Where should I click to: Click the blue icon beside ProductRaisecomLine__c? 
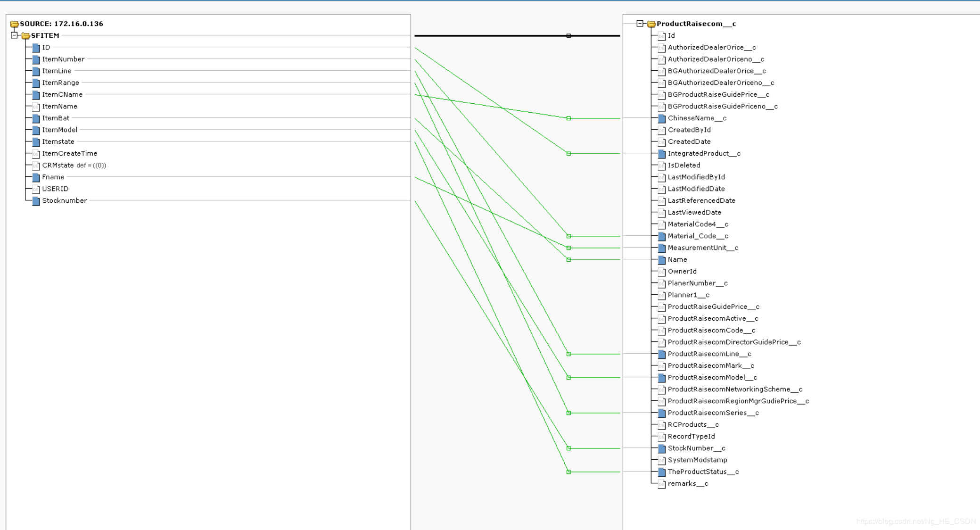tap(662, 354)
